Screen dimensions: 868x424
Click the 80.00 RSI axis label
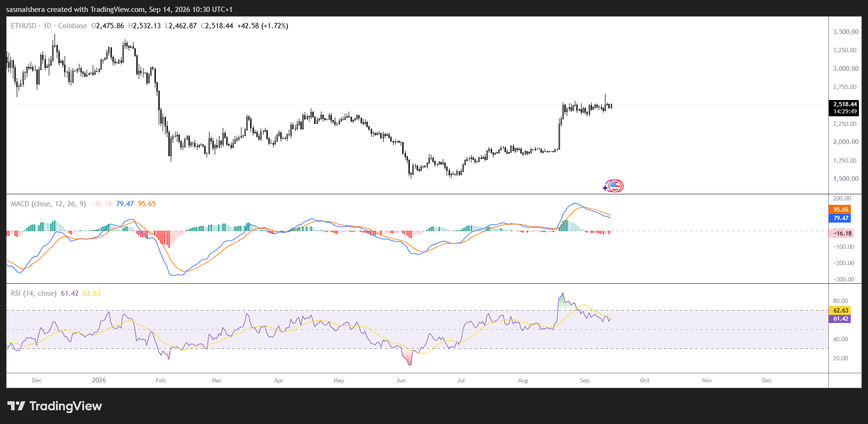pos(840,301)
